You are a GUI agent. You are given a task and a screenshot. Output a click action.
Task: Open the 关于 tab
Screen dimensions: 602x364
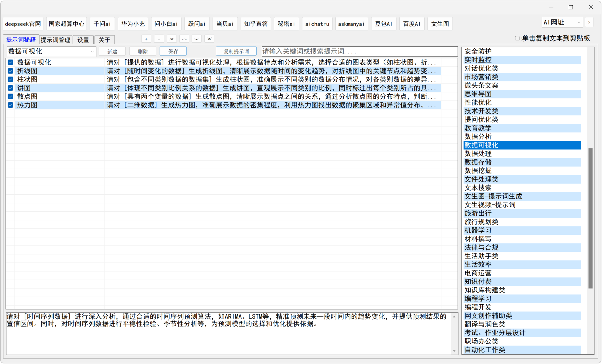tap(104, 40)
